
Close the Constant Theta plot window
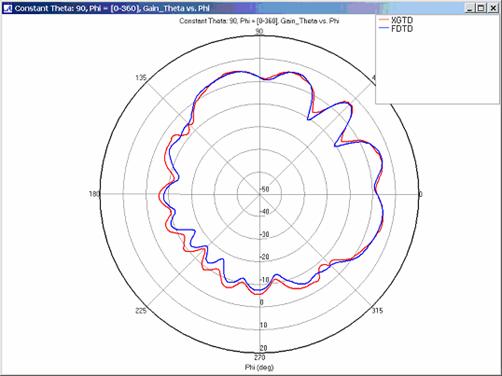click(493, 8)
